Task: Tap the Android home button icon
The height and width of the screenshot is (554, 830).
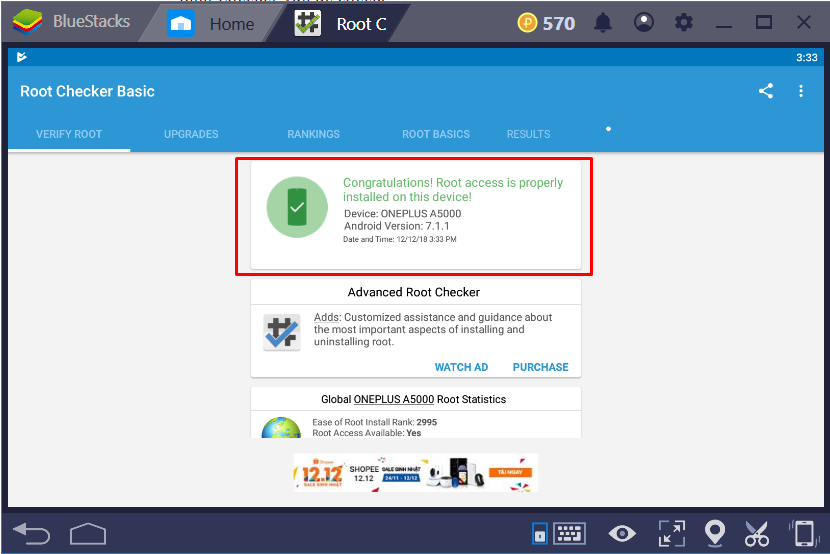Action: [x=88, y=533]
